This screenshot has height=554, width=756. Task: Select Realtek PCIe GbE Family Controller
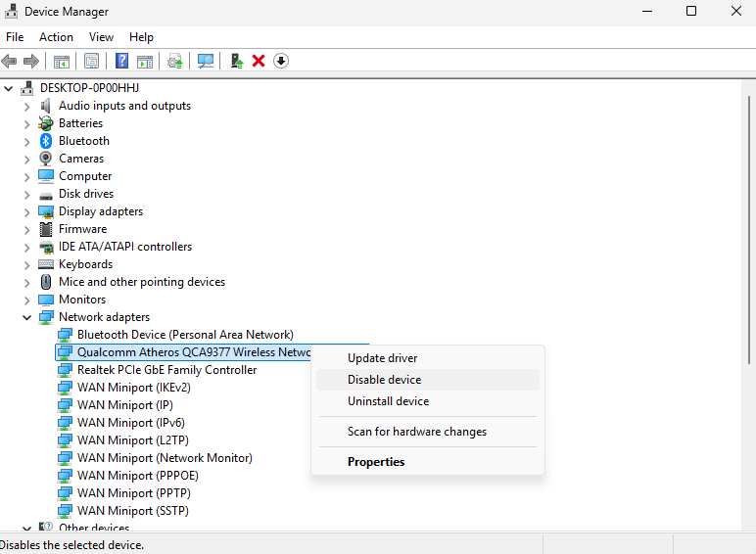click(x=166, y=370)
